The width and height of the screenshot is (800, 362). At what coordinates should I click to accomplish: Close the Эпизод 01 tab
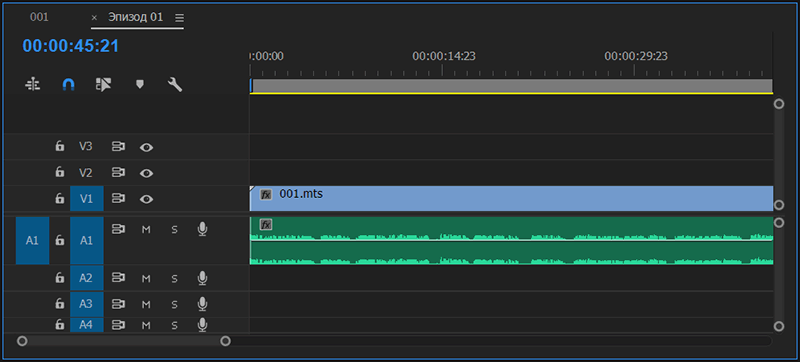pyautogui.click(x=94, y=18)
